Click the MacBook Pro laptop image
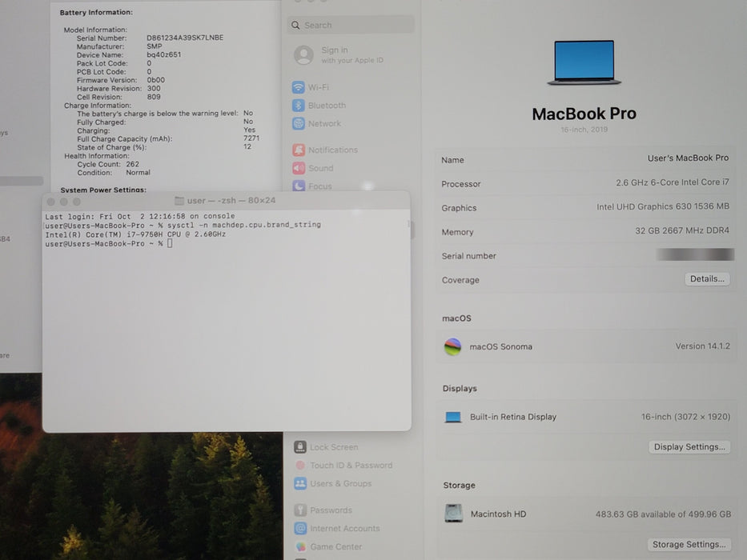Viewport: 747px width, 560px height. point(584,62)
